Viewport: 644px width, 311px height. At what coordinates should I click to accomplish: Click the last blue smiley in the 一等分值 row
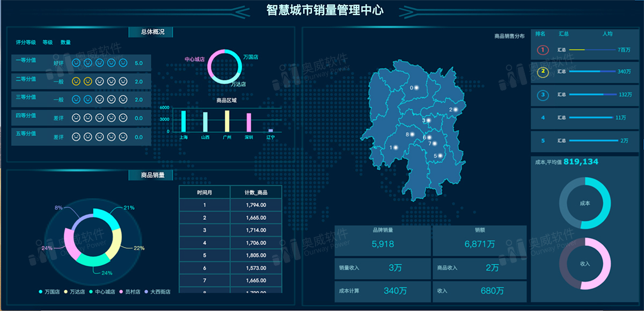click(x=123, y=63)
